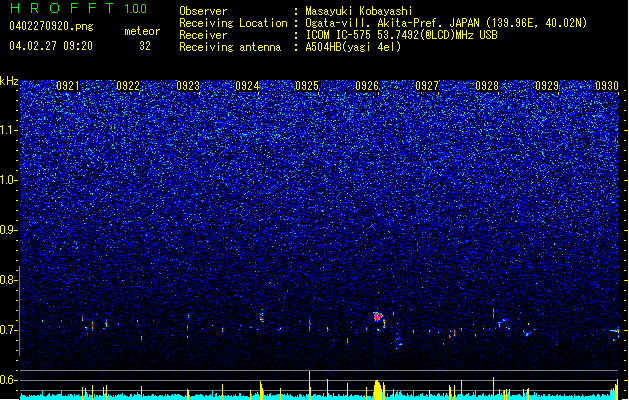Viewport: 629px width, 400px height.
Task: Click observer name Masayuki Kobayashi
Action: [x=359, y=11]
